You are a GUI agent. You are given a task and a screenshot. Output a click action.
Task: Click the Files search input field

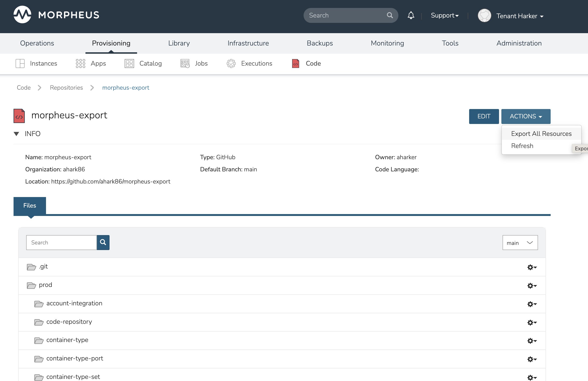tap(61, 243)
